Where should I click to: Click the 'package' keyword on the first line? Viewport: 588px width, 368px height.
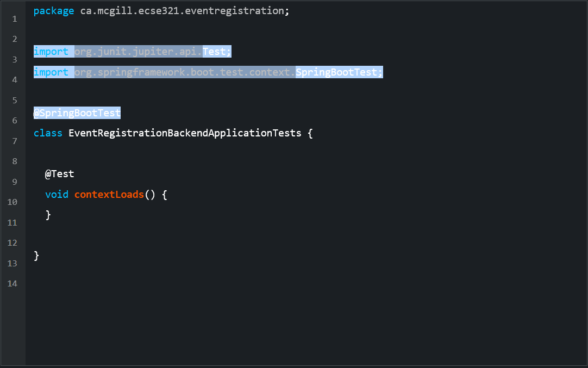[54, 11]
